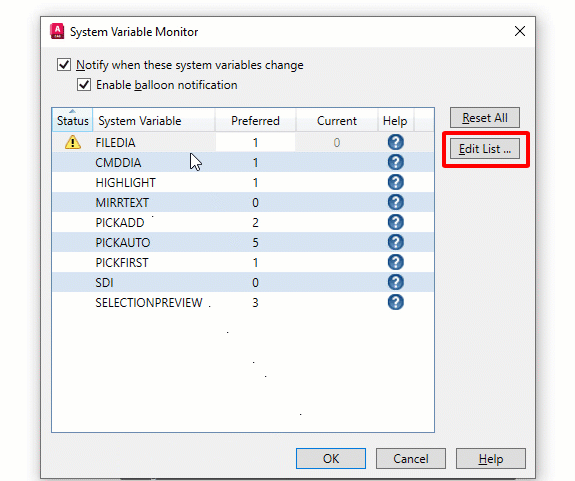The width and height of the screenshot is (575, 481).
Task: Select the PICKAUTO row name
Action: click(x=123, y=242)
